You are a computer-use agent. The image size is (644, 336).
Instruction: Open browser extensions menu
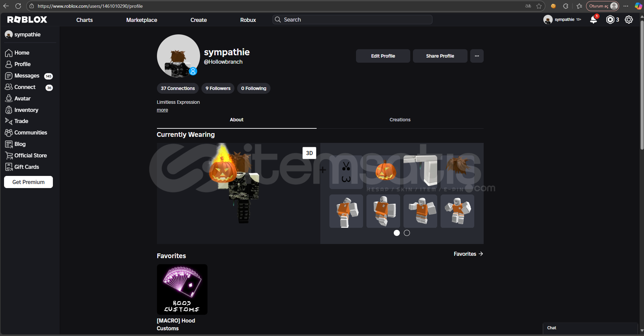click(x=566, y=6)
